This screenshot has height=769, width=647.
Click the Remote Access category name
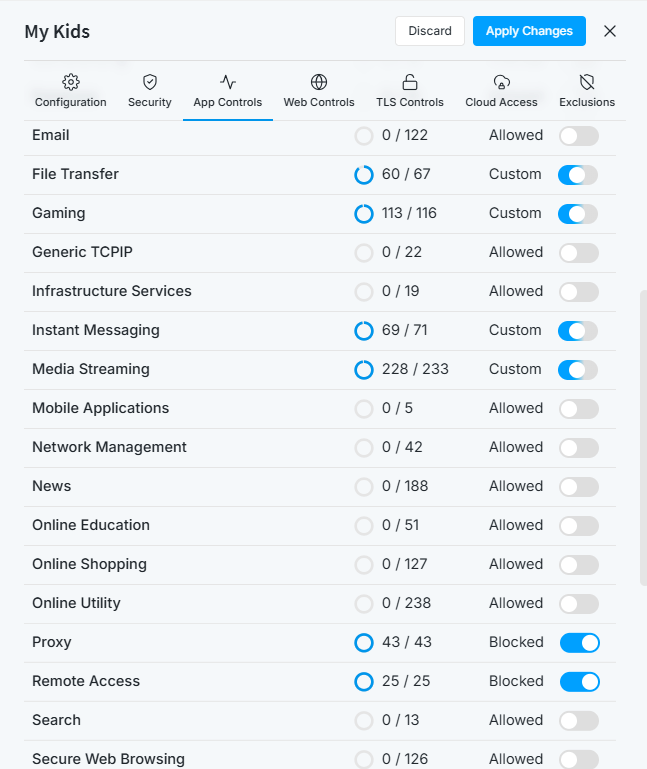86,681
